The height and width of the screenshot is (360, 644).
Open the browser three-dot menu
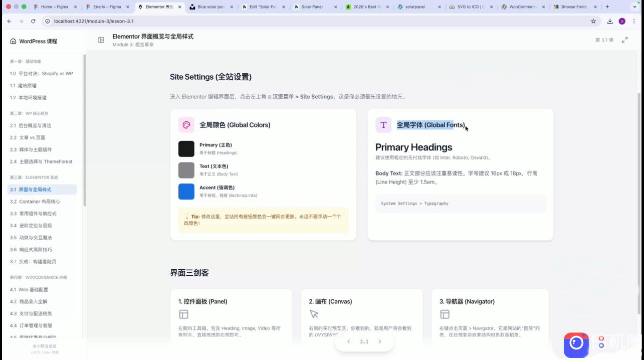(633, 21)
